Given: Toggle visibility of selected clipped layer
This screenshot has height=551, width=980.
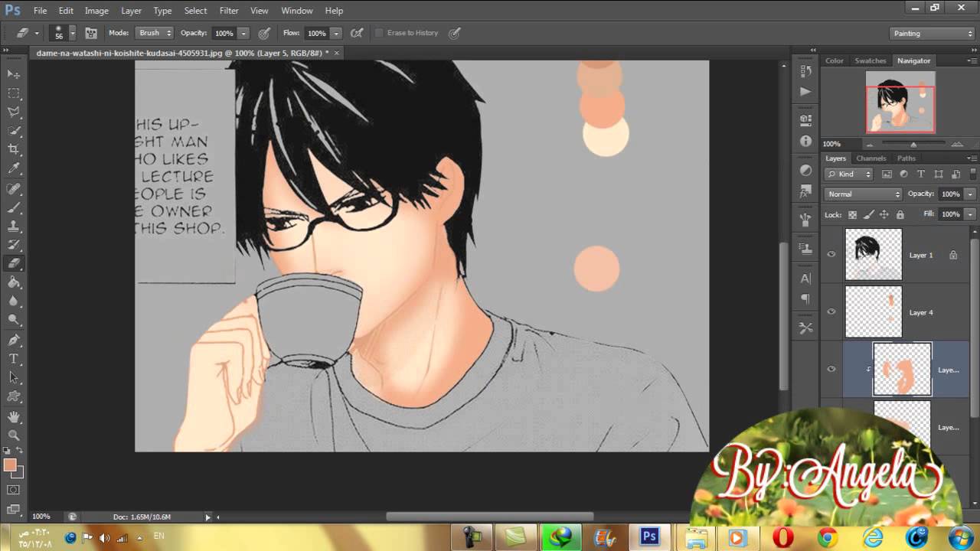Looking at the screenshot, I should click(831, 370).
